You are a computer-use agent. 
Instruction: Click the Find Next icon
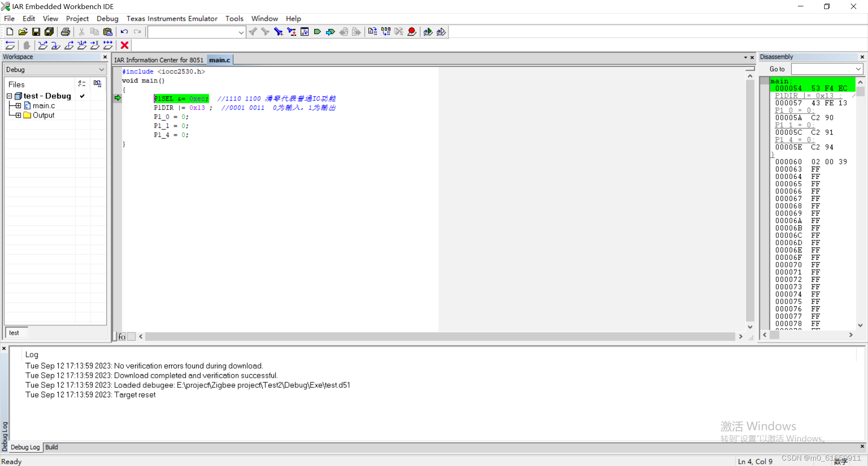265,32
